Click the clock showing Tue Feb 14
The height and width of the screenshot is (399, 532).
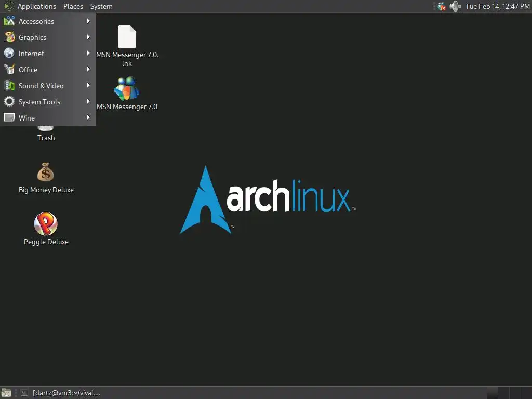(x=497, y=6)
